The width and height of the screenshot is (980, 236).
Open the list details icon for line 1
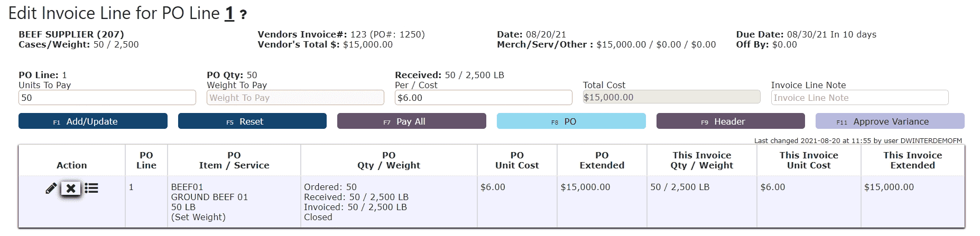click(91, 188)
